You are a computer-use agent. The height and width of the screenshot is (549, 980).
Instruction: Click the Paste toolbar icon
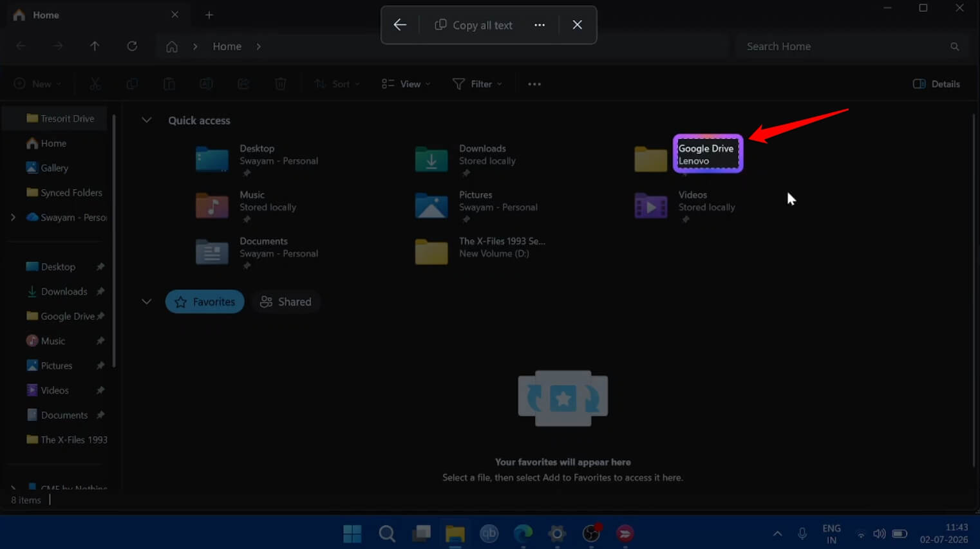[169, 84]
